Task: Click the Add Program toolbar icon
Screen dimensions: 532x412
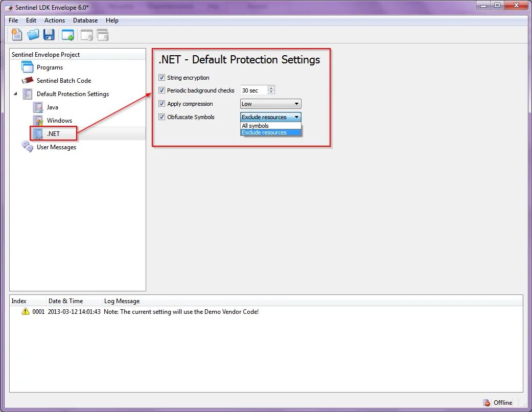Action: [67, 35]
